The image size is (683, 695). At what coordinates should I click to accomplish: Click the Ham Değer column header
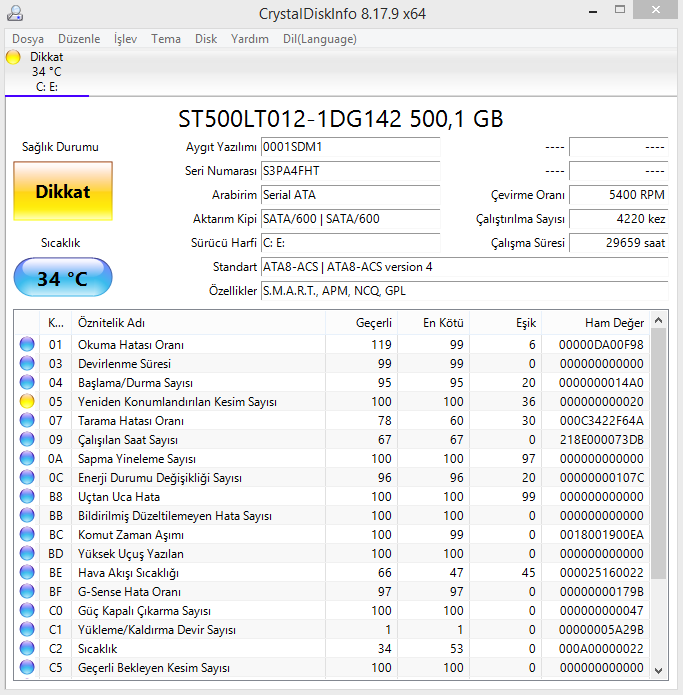[x=614, y=323]
